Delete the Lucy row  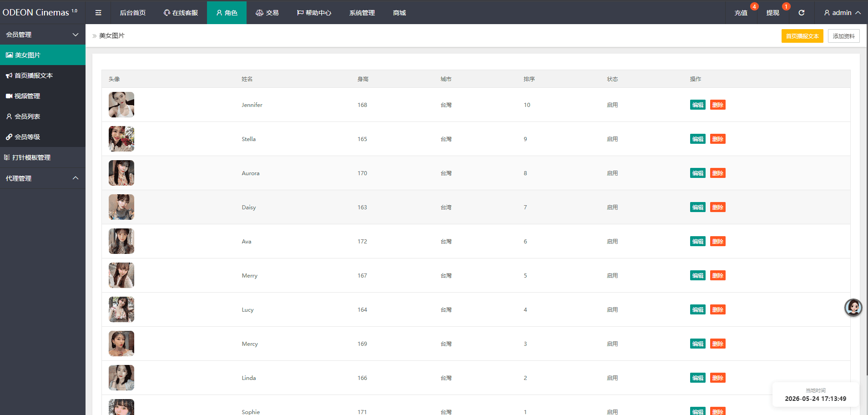click(718, 309)
